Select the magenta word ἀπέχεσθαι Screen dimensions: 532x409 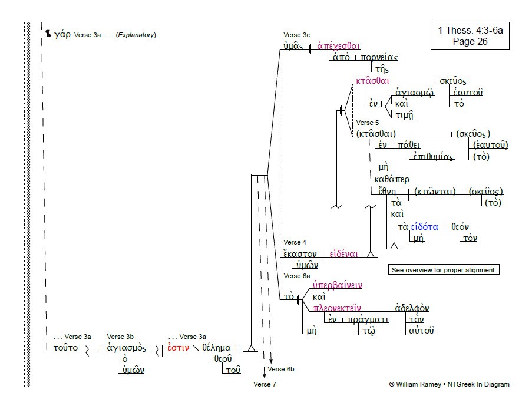click(338, 46)
